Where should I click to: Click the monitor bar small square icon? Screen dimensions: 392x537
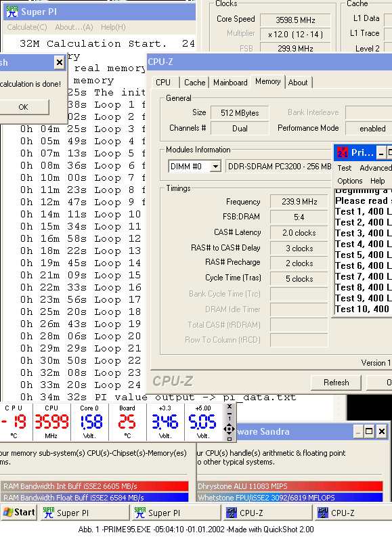(x=230, y=439)
